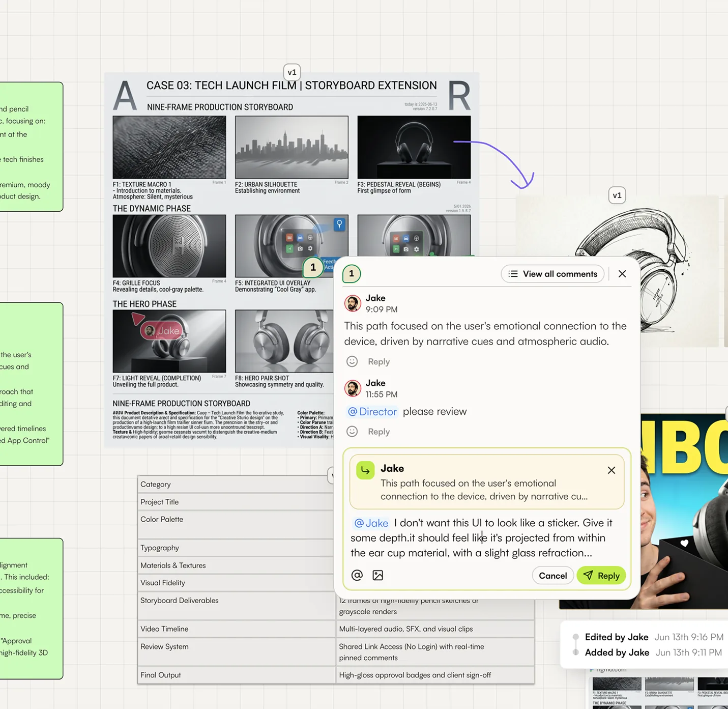The height and width of the screenshot is (709, 728).
Task: Add emoji reaction to Jake's 11:55 PM comment
Action: [x=352, y=432]
